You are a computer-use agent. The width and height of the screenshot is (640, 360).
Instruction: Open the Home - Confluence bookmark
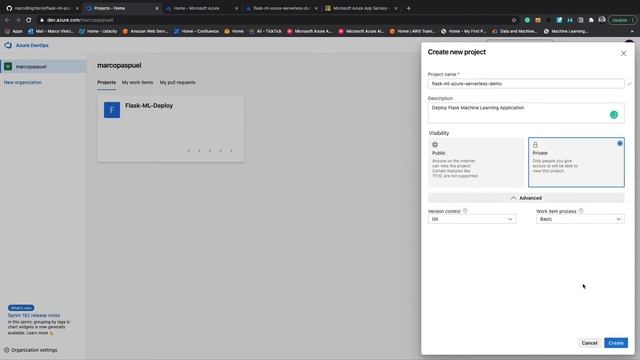196,31
